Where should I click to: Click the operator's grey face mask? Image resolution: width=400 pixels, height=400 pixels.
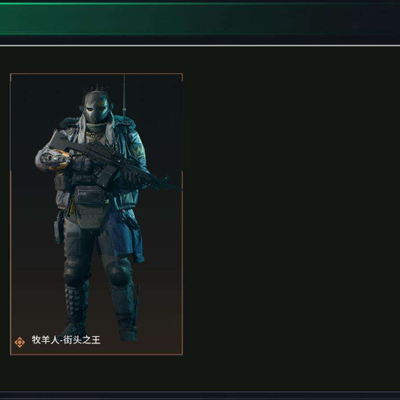pos(96,107)
